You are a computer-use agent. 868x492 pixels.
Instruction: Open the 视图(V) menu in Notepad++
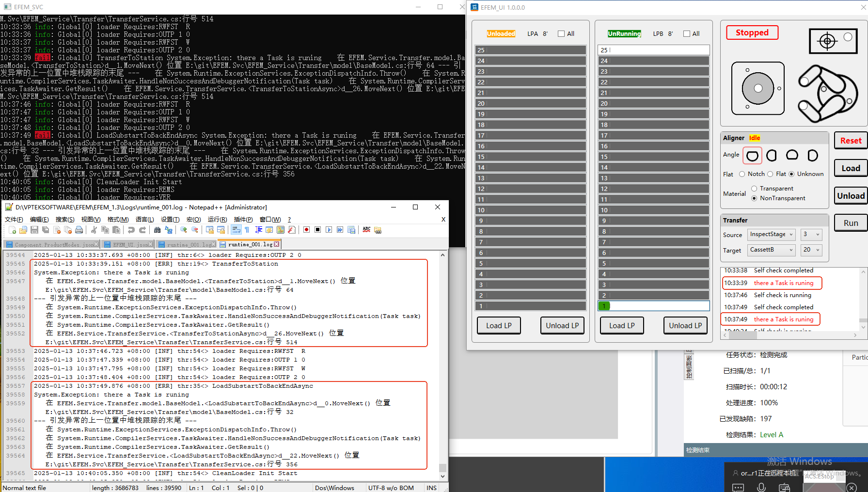pos(91,220)
